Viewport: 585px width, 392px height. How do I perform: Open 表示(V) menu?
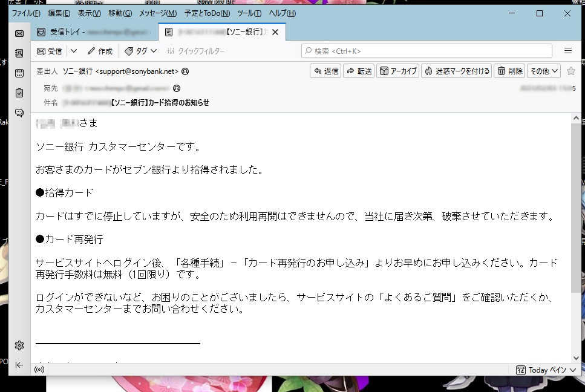[x=89, y=13]
